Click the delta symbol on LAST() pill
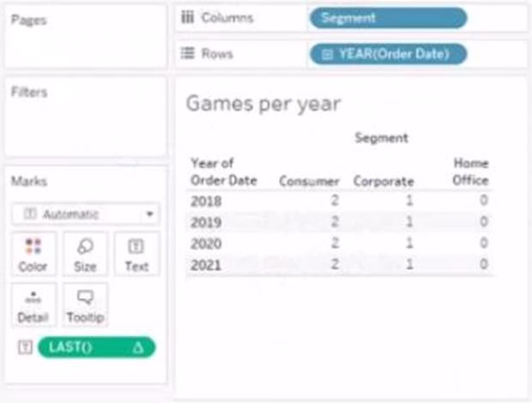This screenshot has width=532, height=403. tap(137, 347)
